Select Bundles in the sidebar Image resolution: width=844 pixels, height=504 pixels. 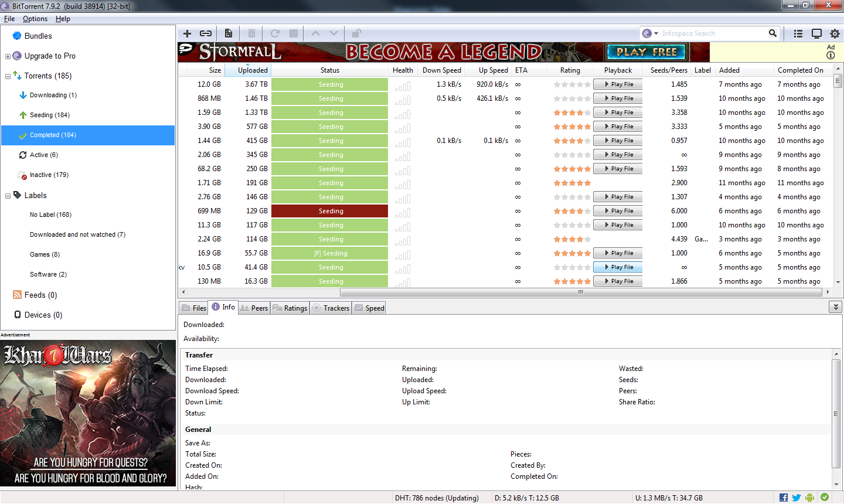38,36
